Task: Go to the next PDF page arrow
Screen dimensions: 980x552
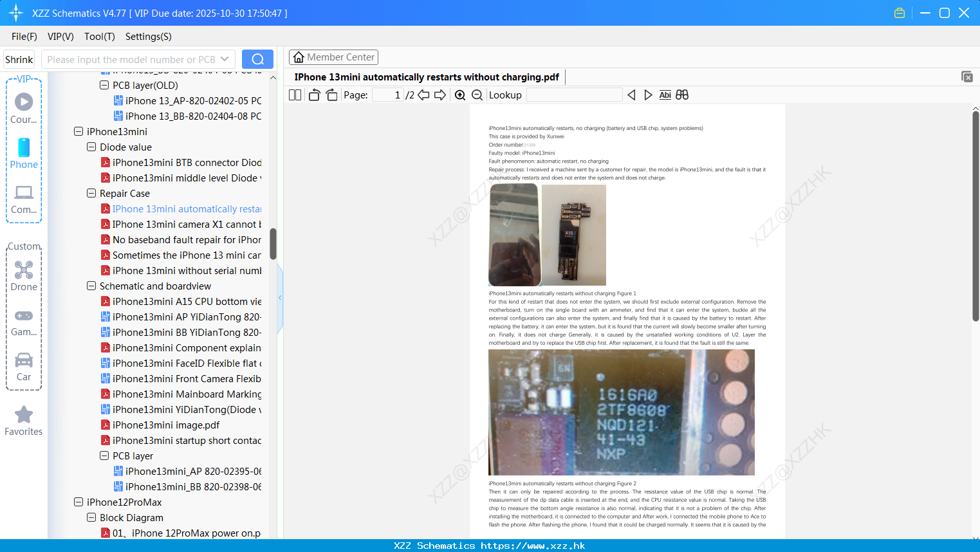Action: (x=440, y=95)
